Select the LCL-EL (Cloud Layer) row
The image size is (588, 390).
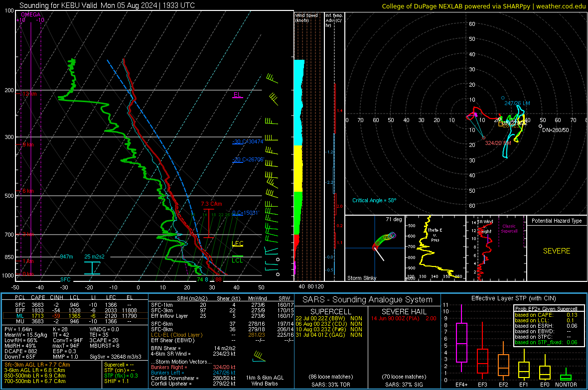[x=222, y=335]
